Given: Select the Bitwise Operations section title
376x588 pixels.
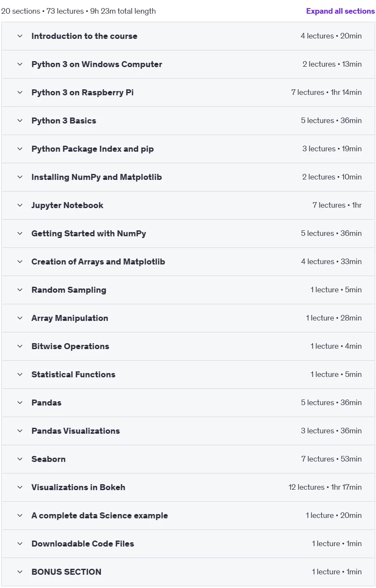Looking at the screenshot, I should coord(70,347).
